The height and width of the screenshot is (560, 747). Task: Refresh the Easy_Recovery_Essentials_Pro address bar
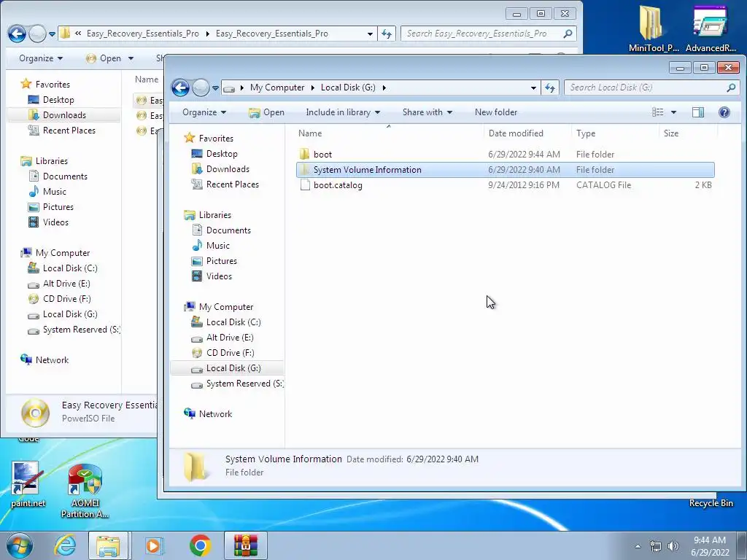[387, 34]
